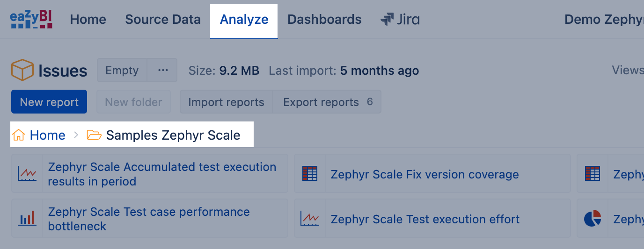Open the Dashboards tab
This screenshot has height=249, width=644.
click(x=324, y=20)
